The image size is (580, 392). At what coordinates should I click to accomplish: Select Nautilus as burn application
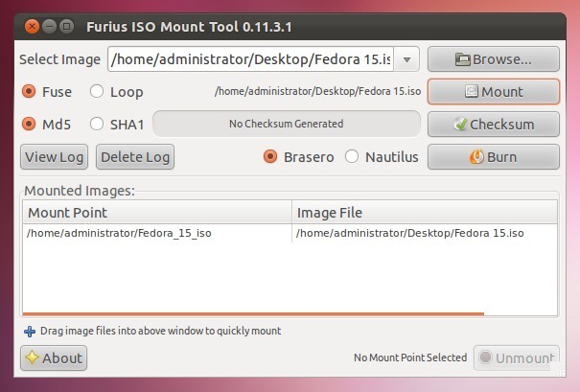pyautogui.click(x=352, y=156)
